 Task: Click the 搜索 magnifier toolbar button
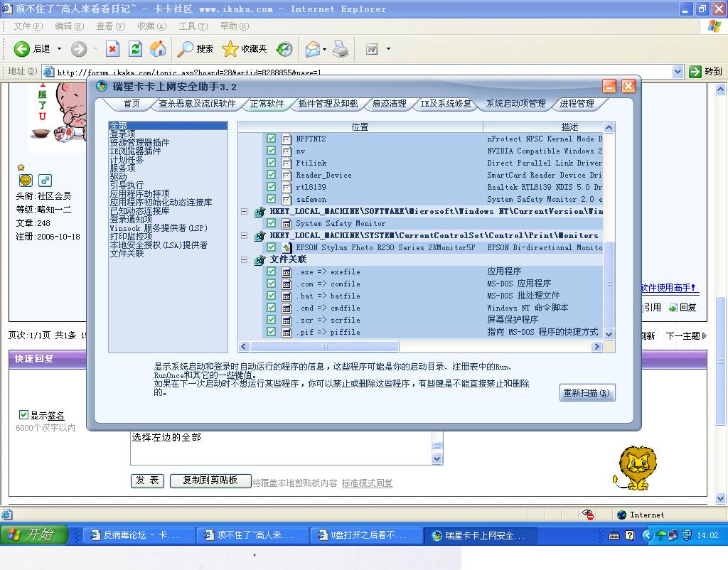(x=196, y=49)
